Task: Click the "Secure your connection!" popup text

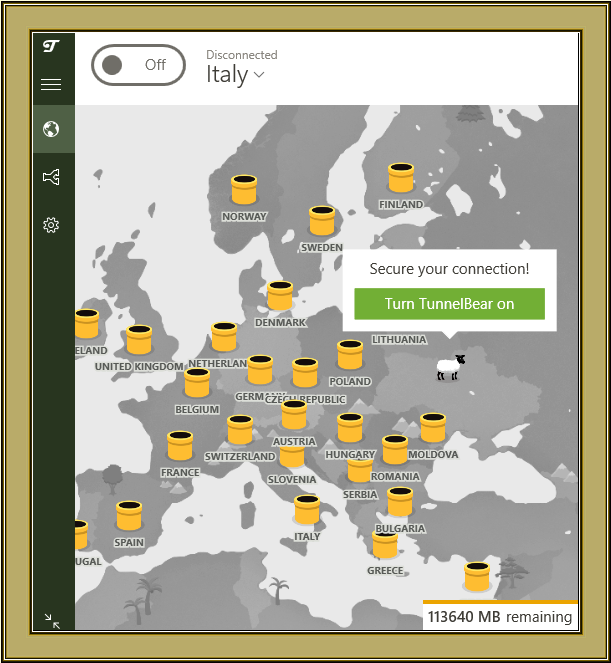Action: click(449, 269)
